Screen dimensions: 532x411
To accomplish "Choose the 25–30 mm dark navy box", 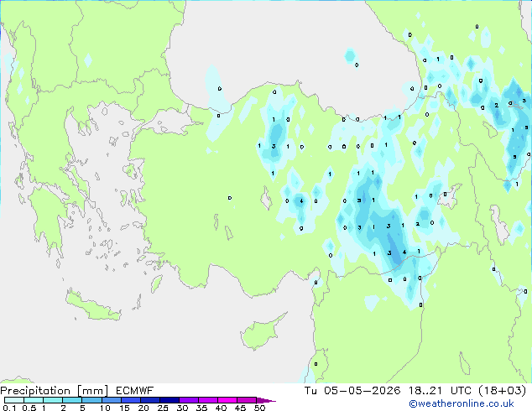I will [169, 400].
